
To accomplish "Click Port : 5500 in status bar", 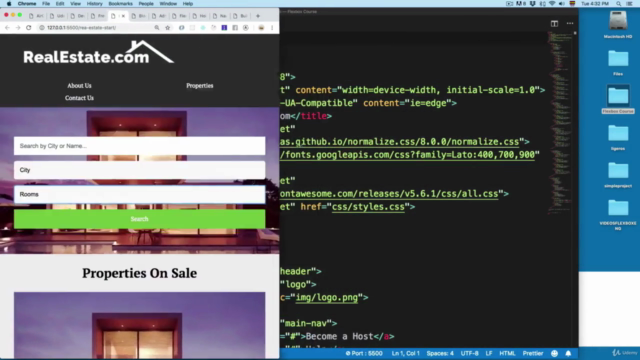I will coord(364,353).
